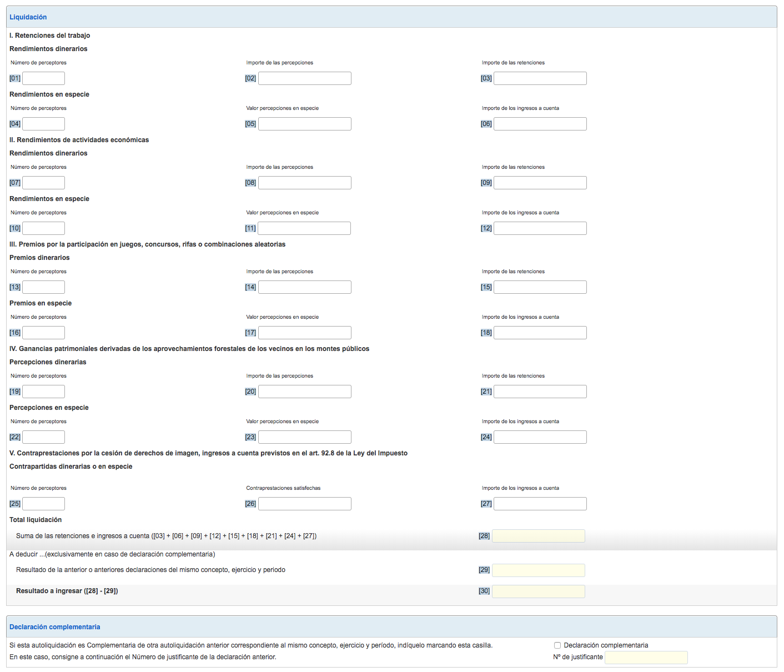Screen dimensions: 784x672
Task: Click the Nº de justificante field
Action: [x=646, y=658]
